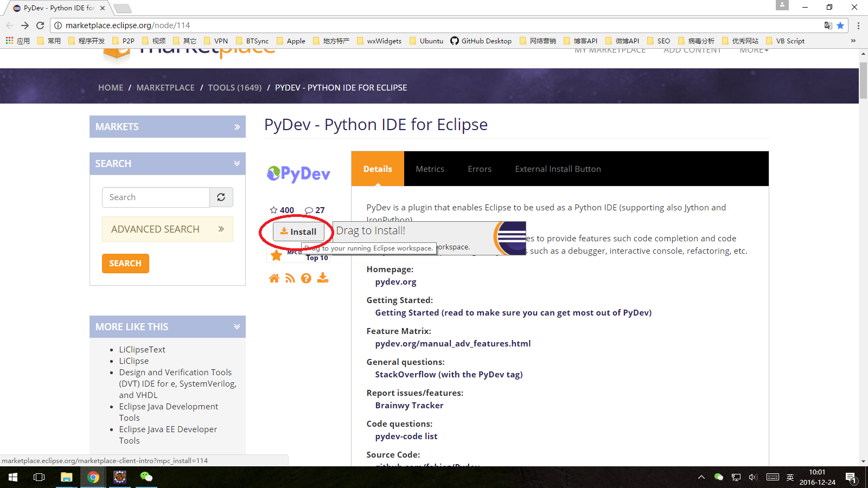Open volume control in system tray
The image size is (868, 488).
click(753, 477)
